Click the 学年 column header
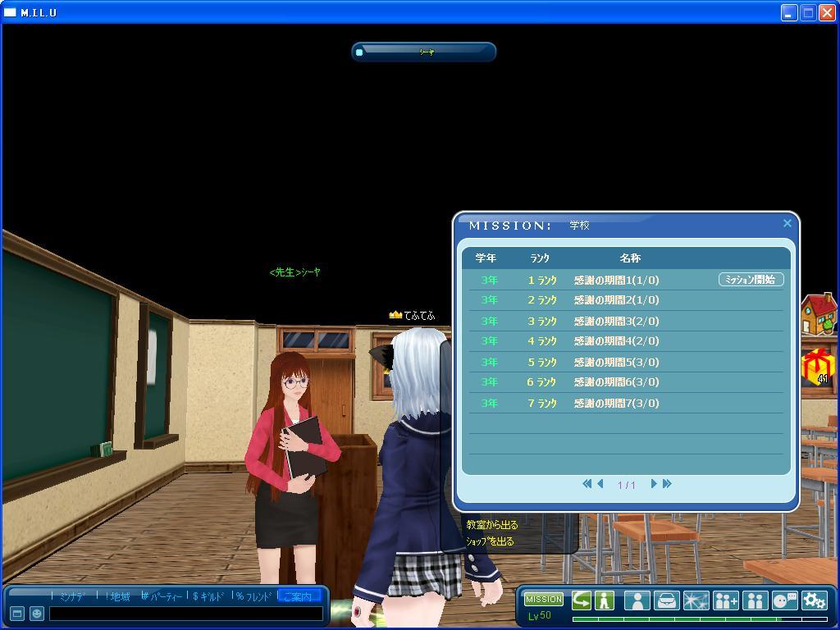Viewport: 840px width, 630px height. (x=486, y=258)
